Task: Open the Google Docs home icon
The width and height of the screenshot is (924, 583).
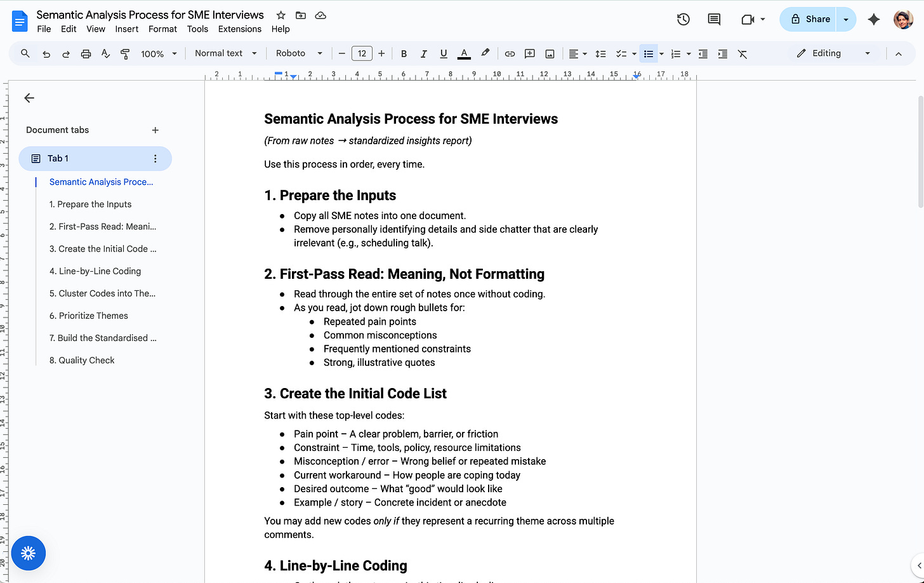Action: point(20,21)
